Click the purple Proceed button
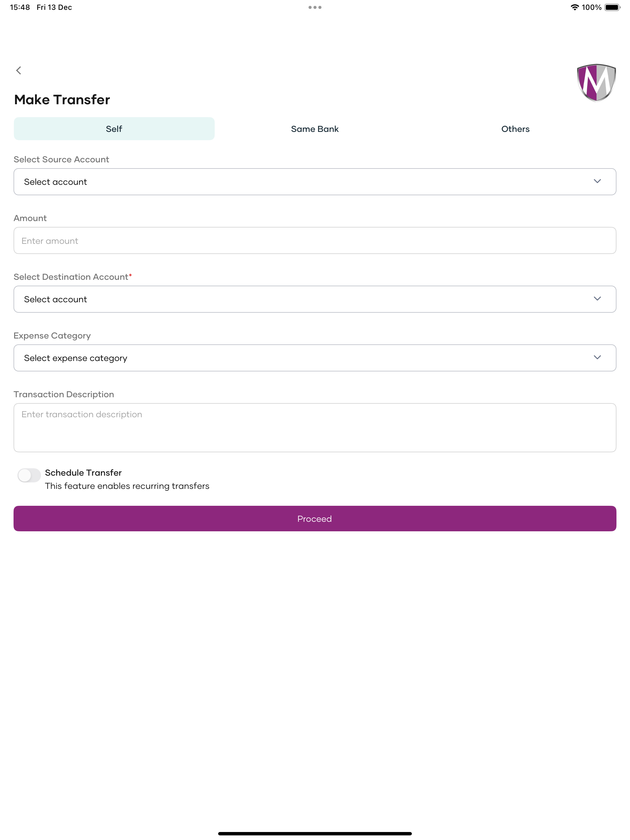Viewport: 630px width, 840px height. [x=315, y=518]
